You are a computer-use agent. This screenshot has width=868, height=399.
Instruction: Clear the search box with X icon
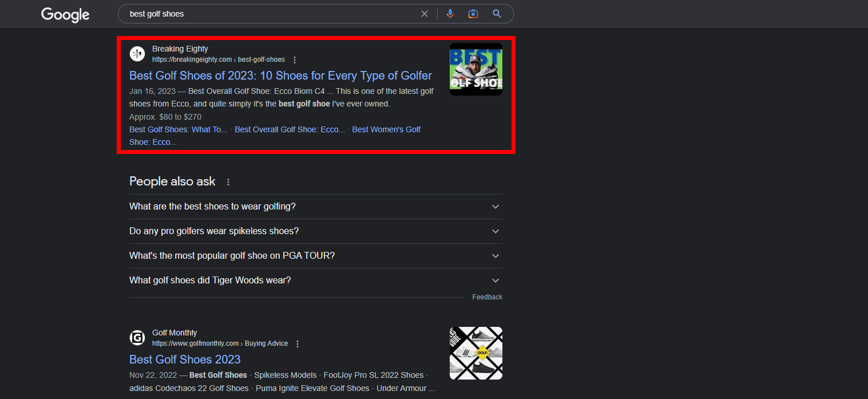[x=425, y=14]
